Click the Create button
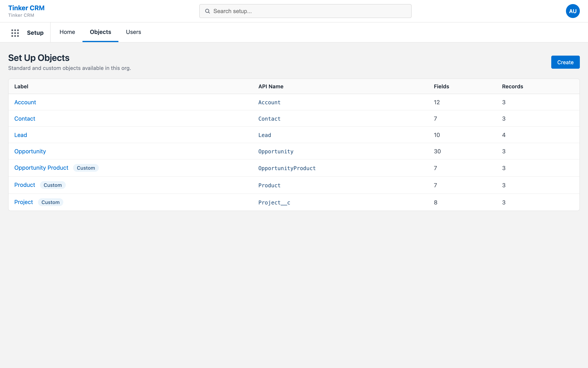 pyautogui.click(x=565, y=62)
